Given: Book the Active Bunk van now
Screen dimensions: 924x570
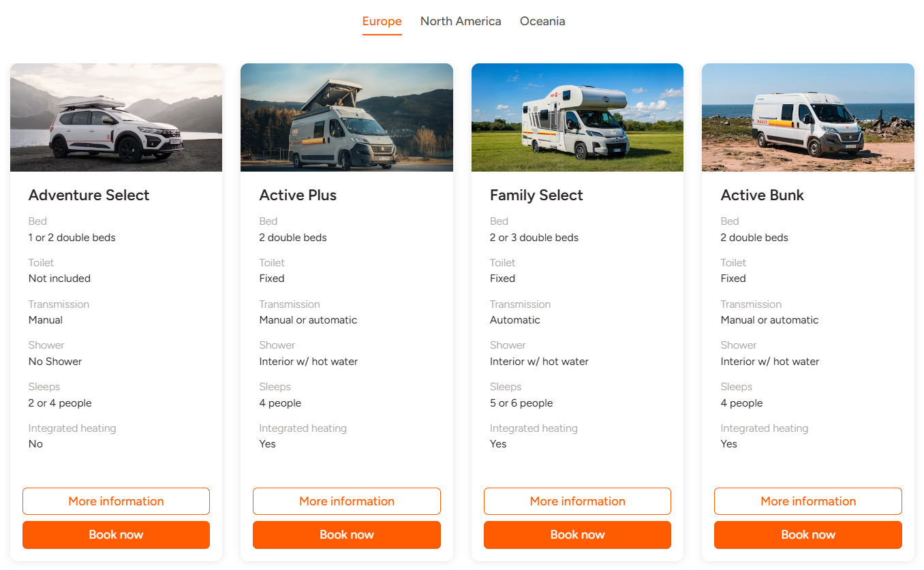Looking at the screenshot, I should [x=808, y=535].
